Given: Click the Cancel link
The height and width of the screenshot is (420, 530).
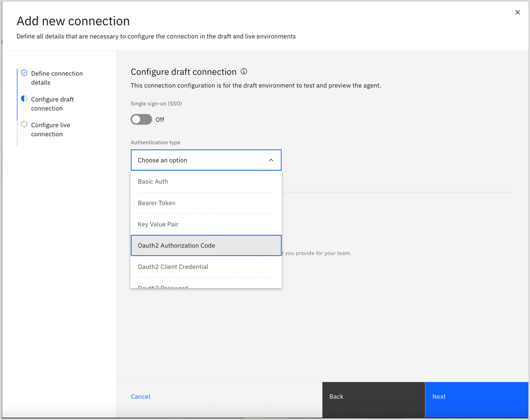Looking at the screenshot, I should 140,397.
